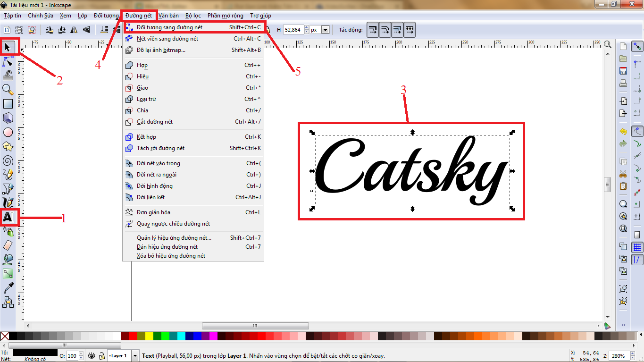Click the H height input field
This screenshot has height=362, width=644.
click(293, 30)
